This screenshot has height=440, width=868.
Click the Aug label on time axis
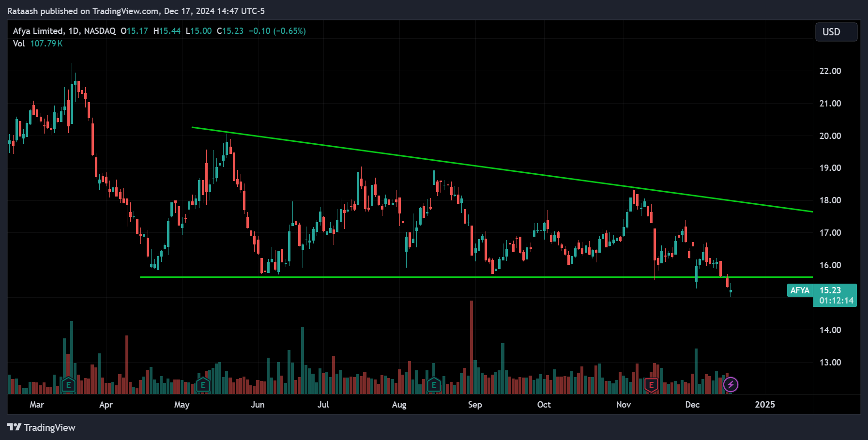point(399,405)
